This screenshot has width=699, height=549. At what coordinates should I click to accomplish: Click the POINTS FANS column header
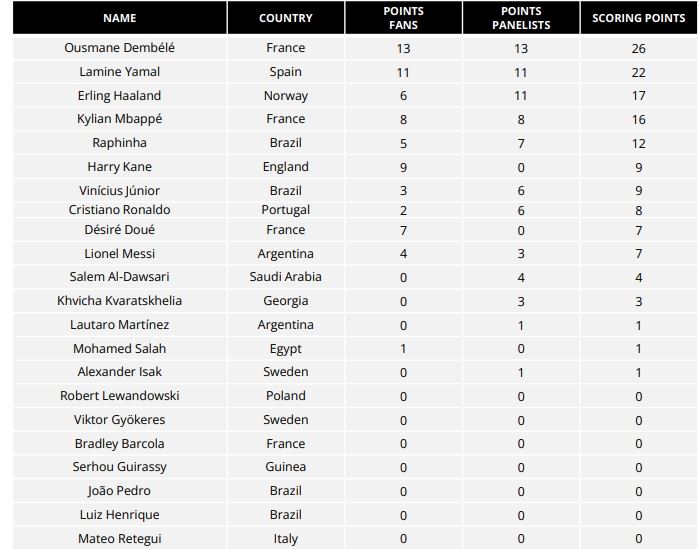tap(403, 18)
